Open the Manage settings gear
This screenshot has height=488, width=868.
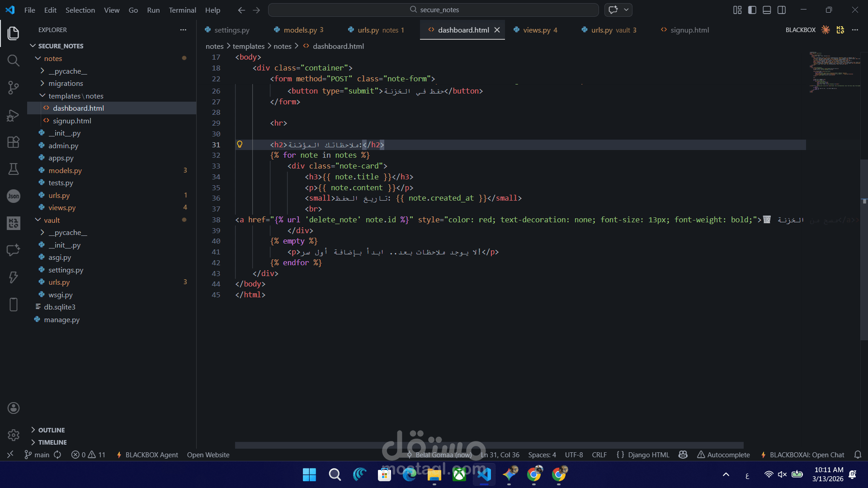pos(13,435)
